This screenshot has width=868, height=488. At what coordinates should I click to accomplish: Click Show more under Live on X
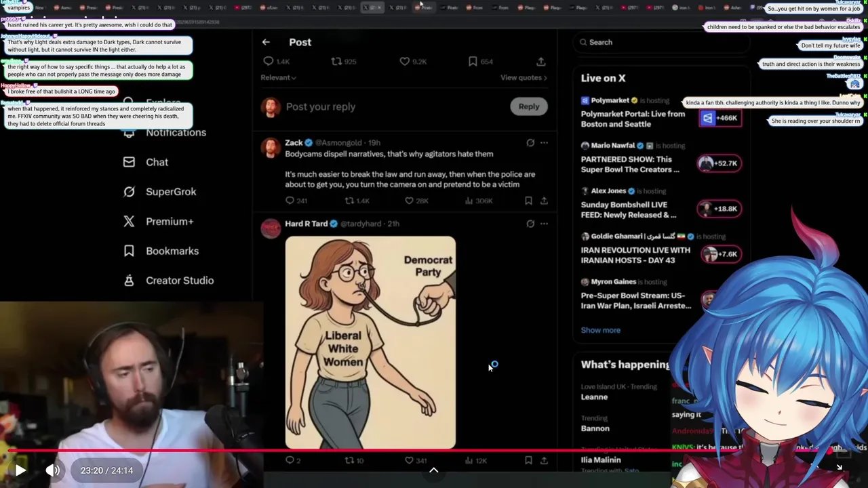[600, 330]
